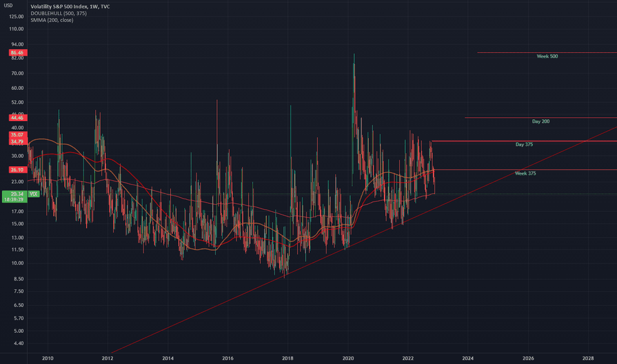Click the 70.00 price scale value
617x364 pixels.
point(17,73)
